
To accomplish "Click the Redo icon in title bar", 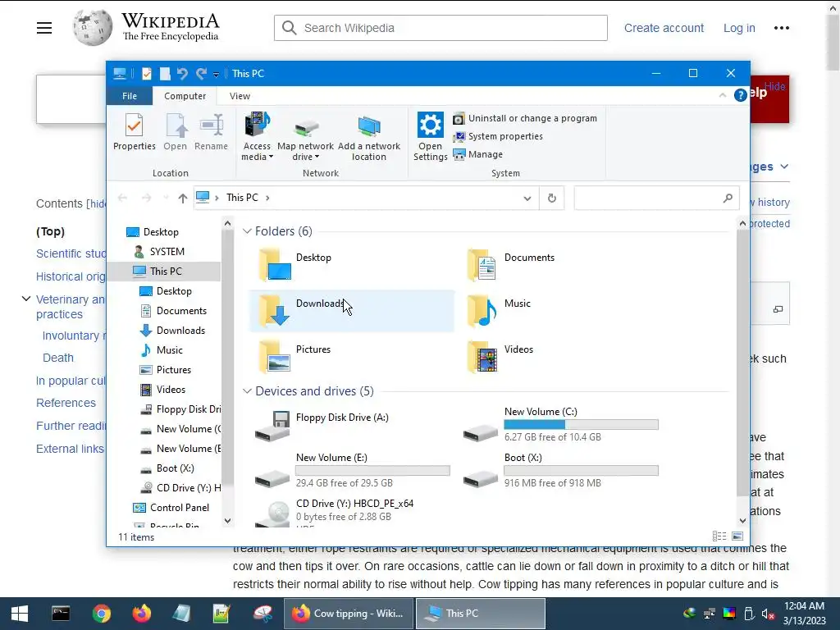I will pos(202,74).
